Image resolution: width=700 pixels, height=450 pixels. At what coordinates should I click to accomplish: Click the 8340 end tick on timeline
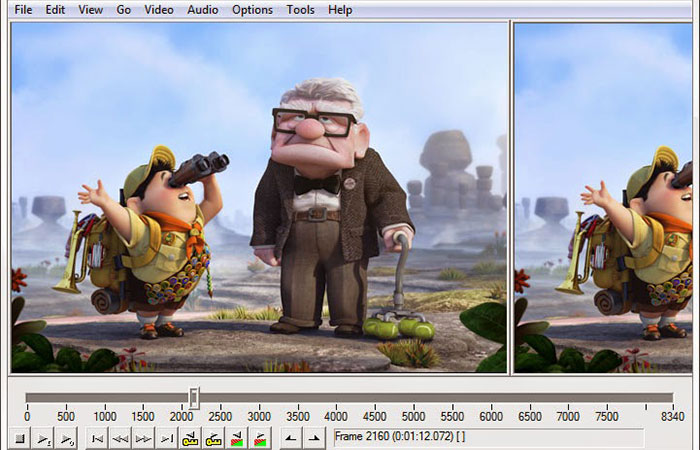coord(673,416)
